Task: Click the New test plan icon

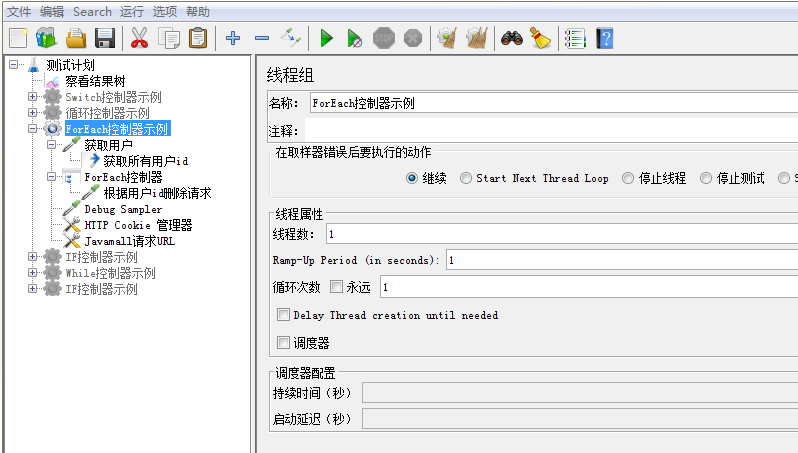Action: 18,38
